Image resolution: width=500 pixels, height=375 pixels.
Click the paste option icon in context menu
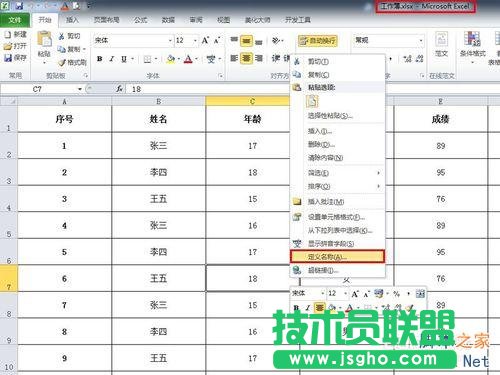312,101
